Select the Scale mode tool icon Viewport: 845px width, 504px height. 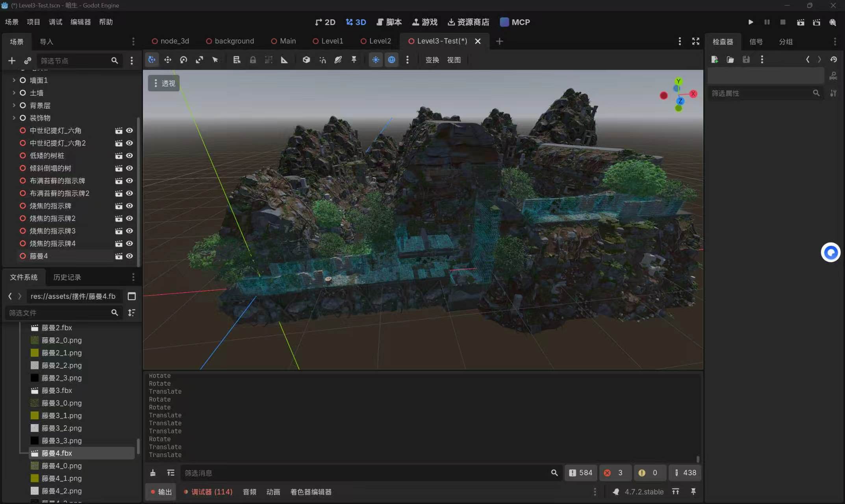coord(199,60)
